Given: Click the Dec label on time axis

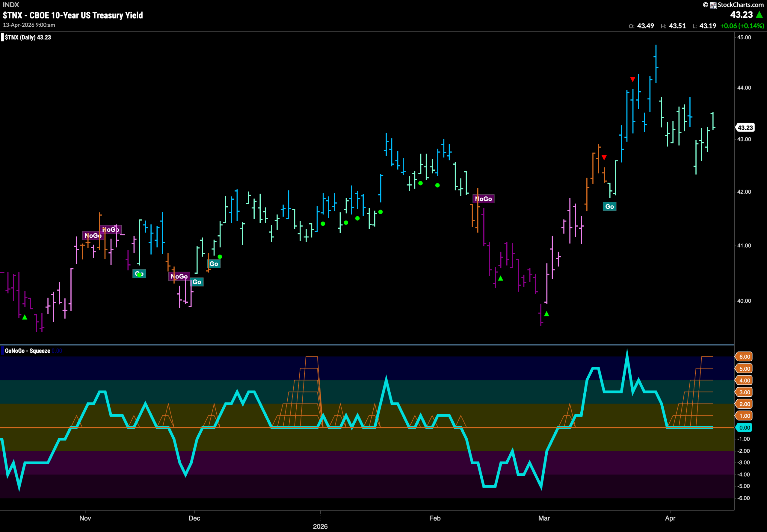Looking at the screenshot, I should pyautogui.click(x=194, y=518).
